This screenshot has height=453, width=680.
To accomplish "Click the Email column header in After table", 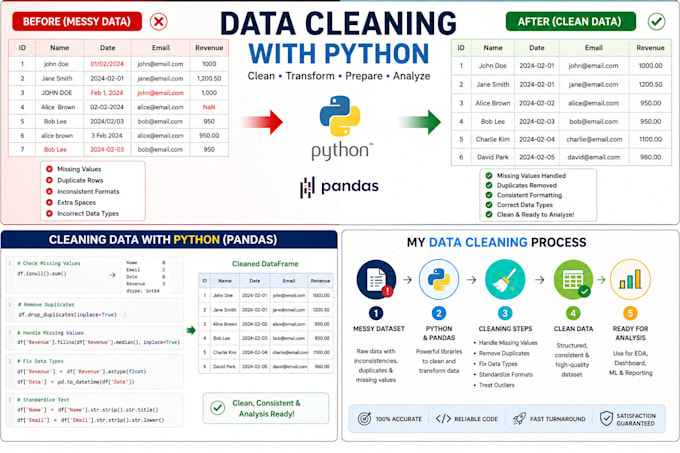I will click(x=594, y=48).
